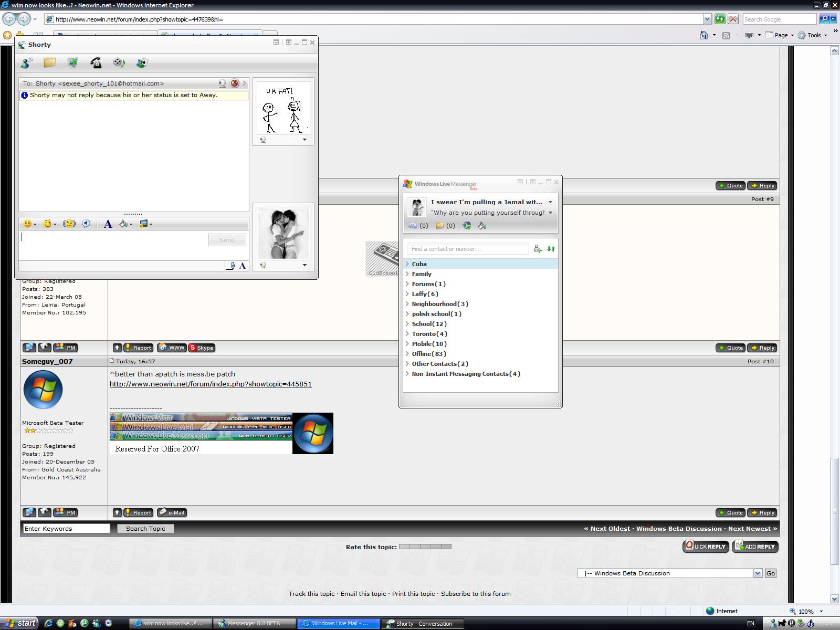The height and width of the screenshot is (630, 840).
Task: Open the font color/theme paint bucket icon
Action: [124, 223]
